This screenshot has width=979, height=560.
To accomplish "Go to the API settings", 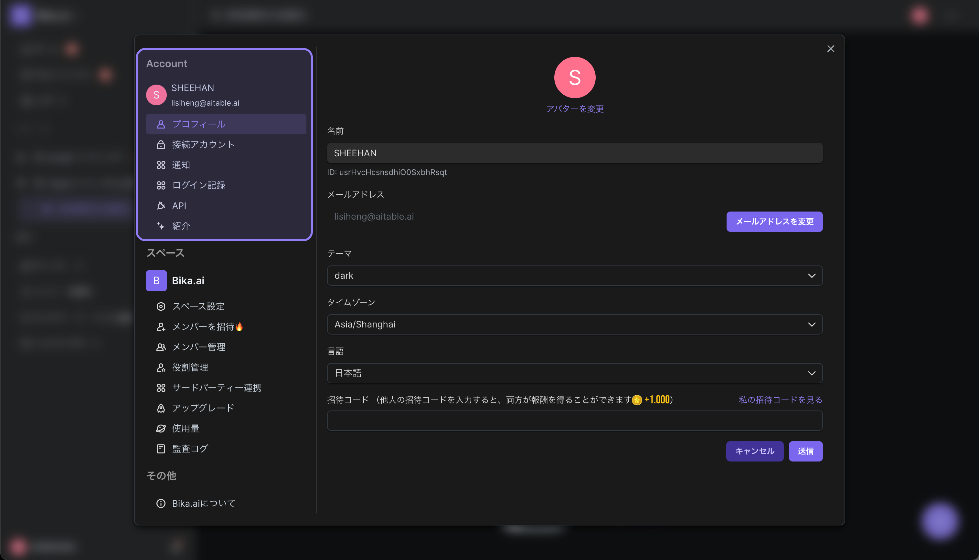I will point(226,206).
